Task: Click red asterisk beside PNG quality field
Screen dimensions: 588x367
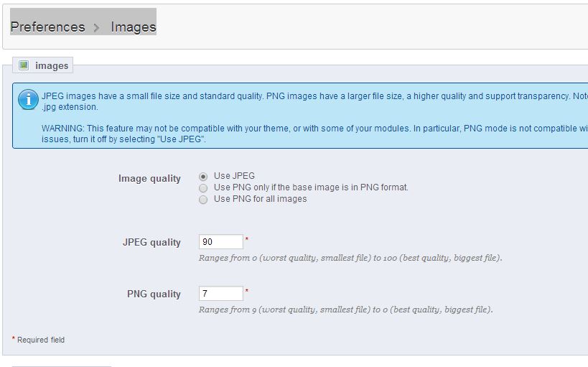Action: tap(247, 291)
